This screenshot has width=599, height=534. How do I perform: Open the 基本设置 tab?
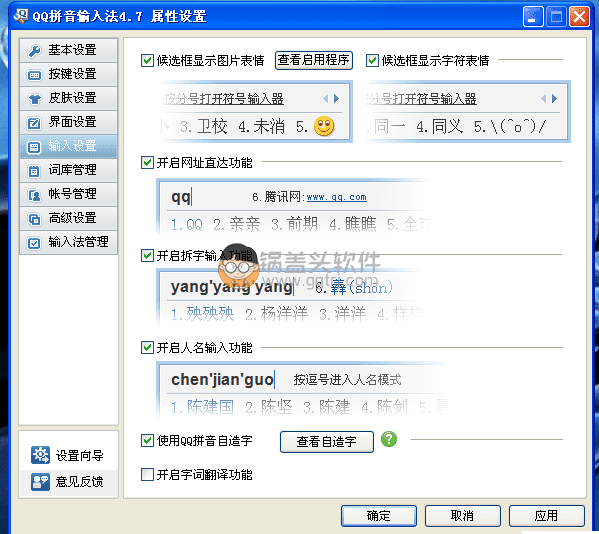point(68,50)
